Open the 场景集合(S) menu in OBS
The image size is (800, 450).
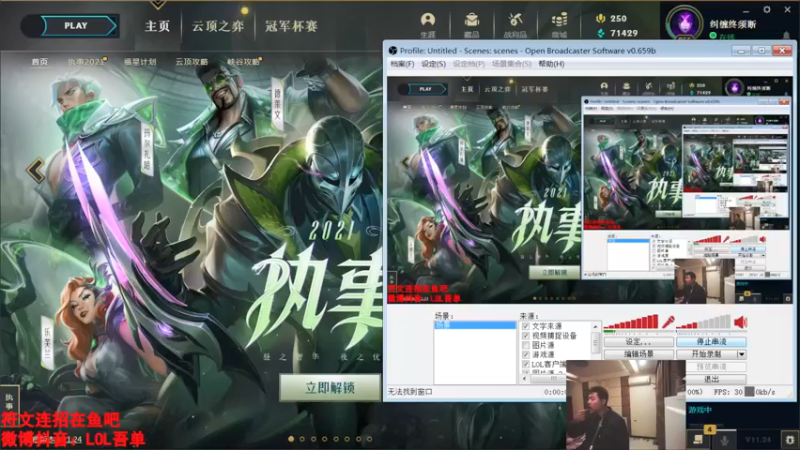click(x=511, y=64)
